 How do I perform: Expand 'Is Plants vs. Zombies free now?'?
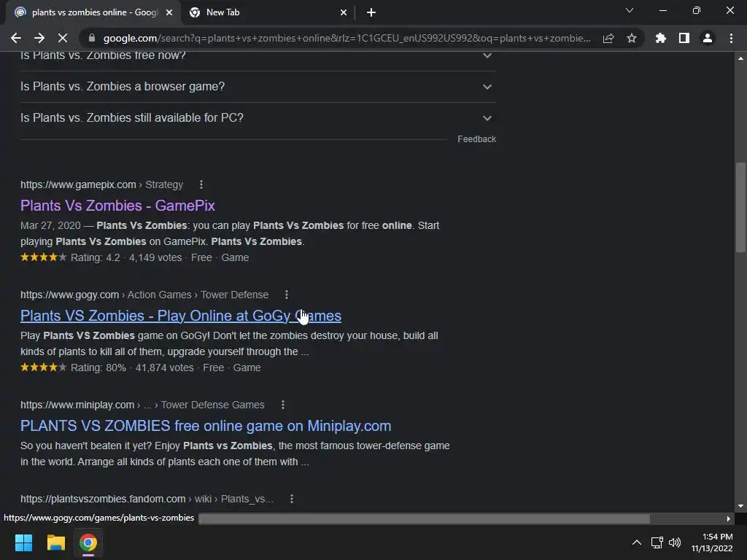pyautogui.click(x=258, y=56)
